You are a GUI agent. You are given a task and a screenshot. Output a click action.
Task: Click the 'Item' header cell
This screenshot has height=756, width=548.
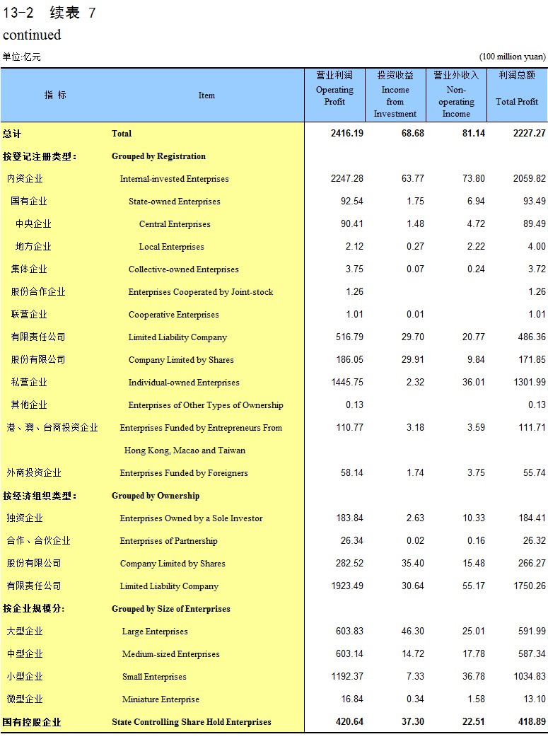pyautogui.click(x=206, y=95)
